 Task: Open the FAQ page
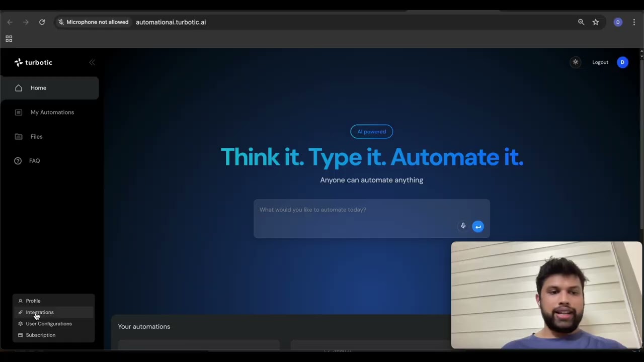coord(34,161)
